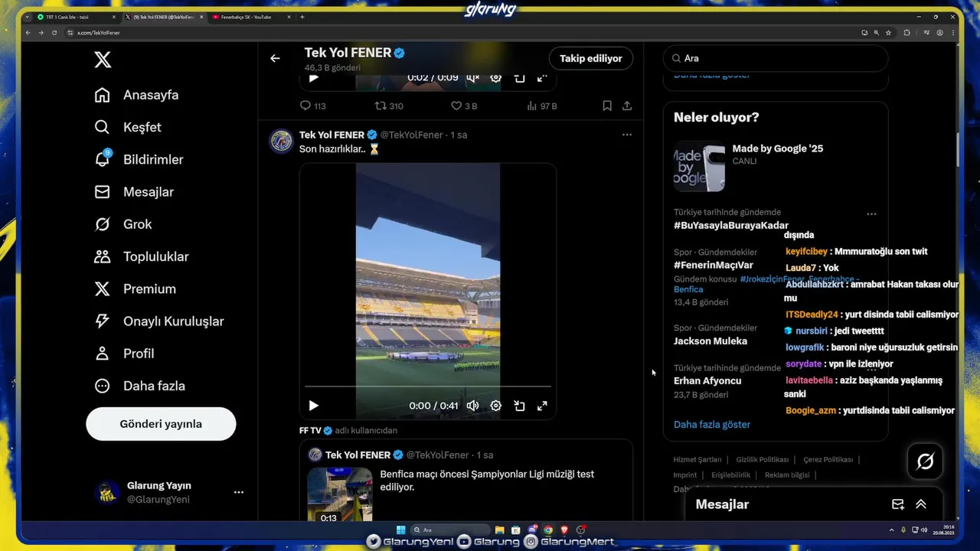The height and width of the screenshot is (551, 980).
Task: Open Keşfet explore page
Action: pos(127,127)
